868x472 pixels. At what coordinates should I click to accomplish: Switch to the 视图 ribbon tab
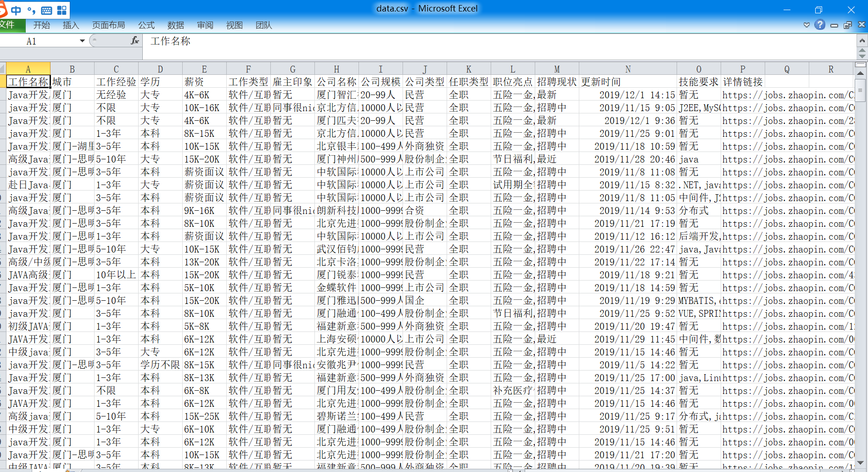coord(235,25)
